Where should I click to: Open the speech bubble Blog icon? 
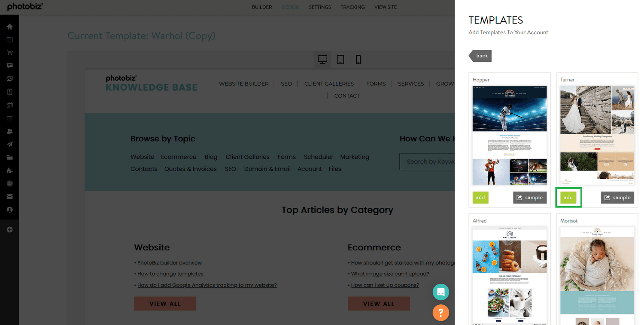point(9,66)
